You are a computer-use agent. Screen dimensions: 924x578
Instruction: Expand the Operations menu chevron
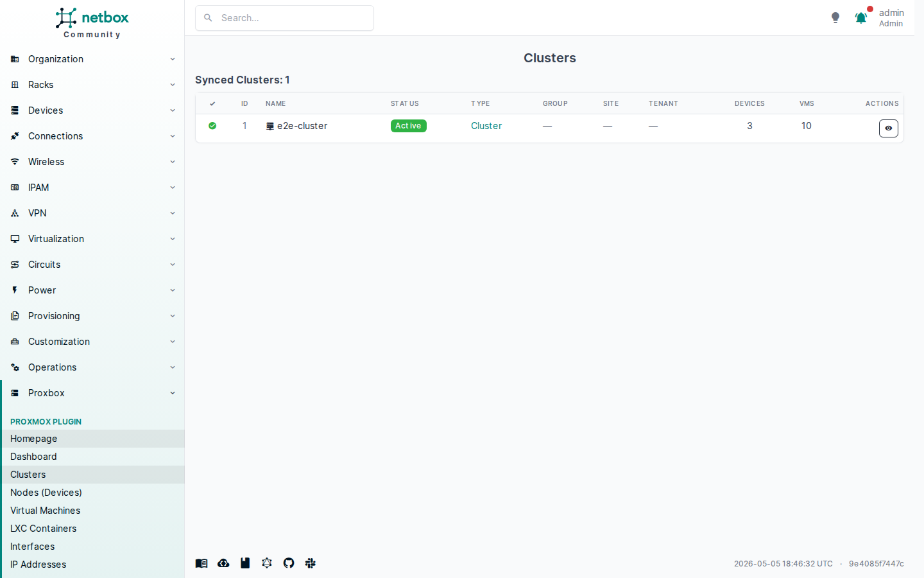tap(173, 367)
